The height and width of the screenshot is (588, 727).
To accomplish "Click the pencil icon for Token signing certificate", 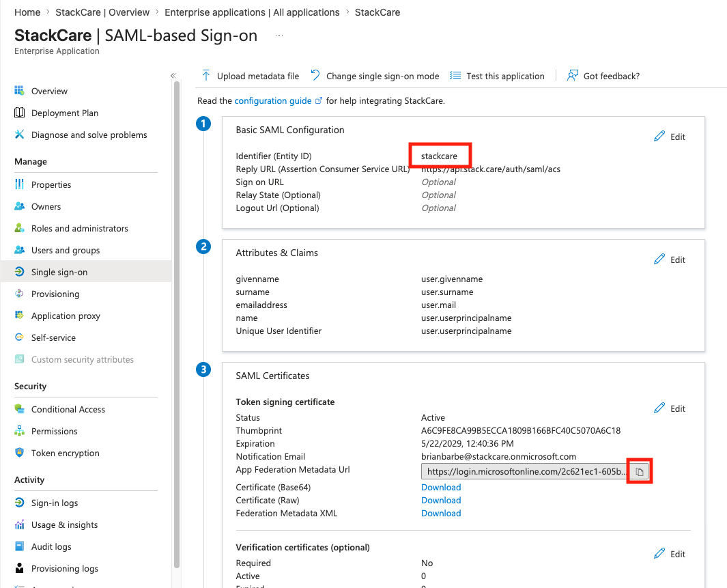I will 659,408.
